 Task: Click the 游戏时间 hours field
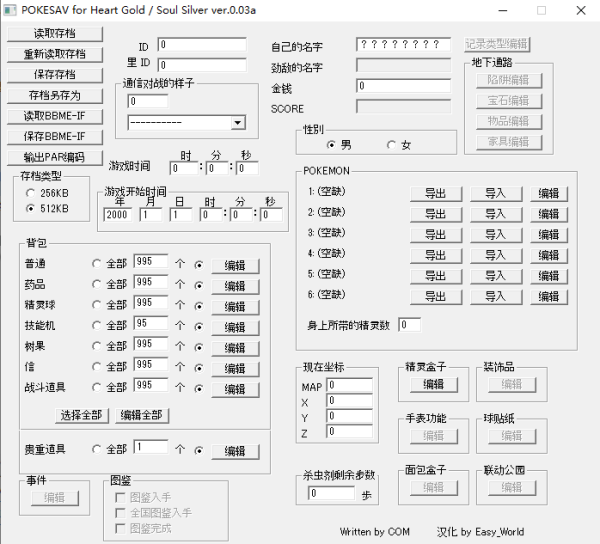click(184, 168)
